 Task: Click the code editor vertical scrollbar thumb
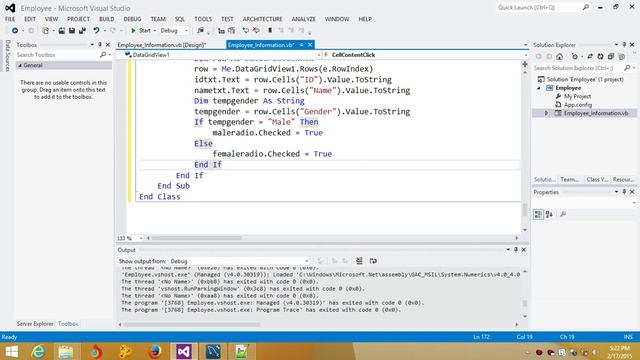(x=525, y=210)
